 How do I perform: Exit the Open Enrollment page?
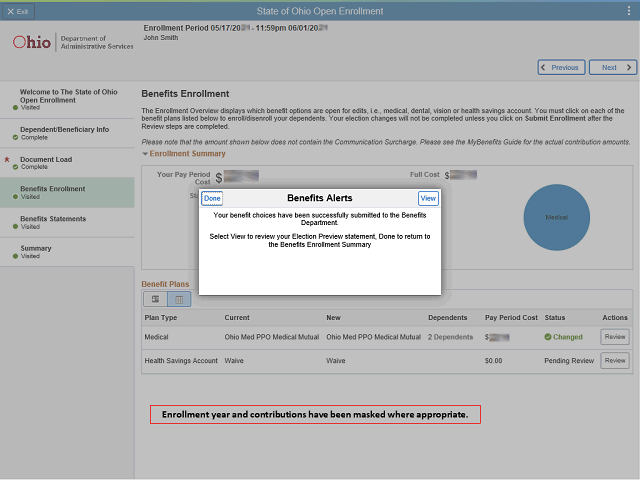point(18,11)
